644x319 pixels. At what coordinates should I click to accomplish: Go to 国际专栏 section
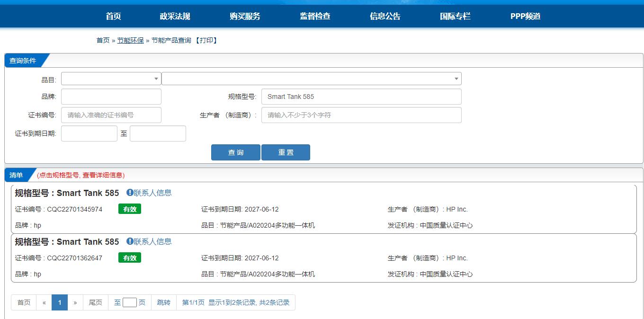(455, 16)
